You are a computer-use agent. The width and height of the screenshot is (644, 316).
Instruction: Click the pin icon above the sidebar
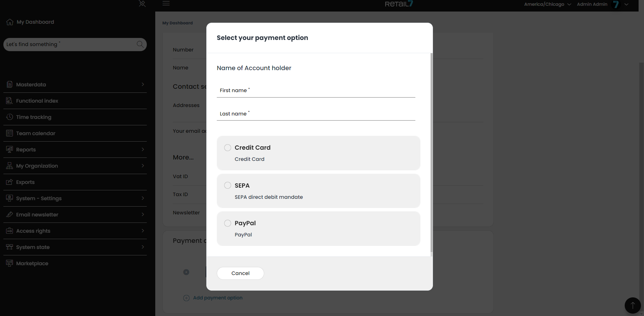click(x=142, y=4)
